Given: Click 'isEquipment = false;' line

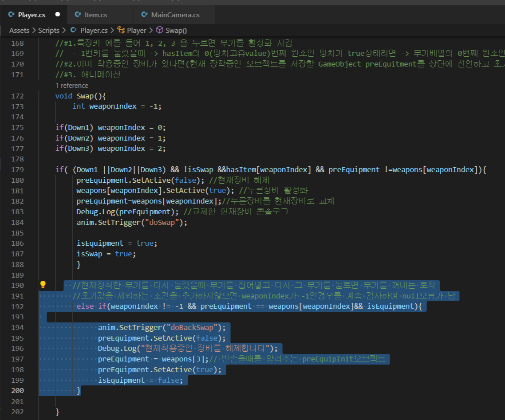Looking at the screenshot, I should [x=140, y=381].
